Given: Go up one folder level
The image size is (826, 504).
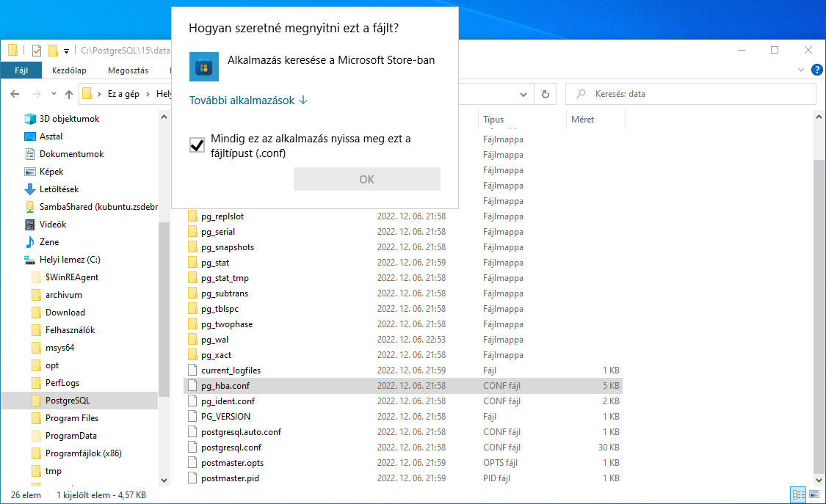Looking at the screenshot, I should click(69, 94).
